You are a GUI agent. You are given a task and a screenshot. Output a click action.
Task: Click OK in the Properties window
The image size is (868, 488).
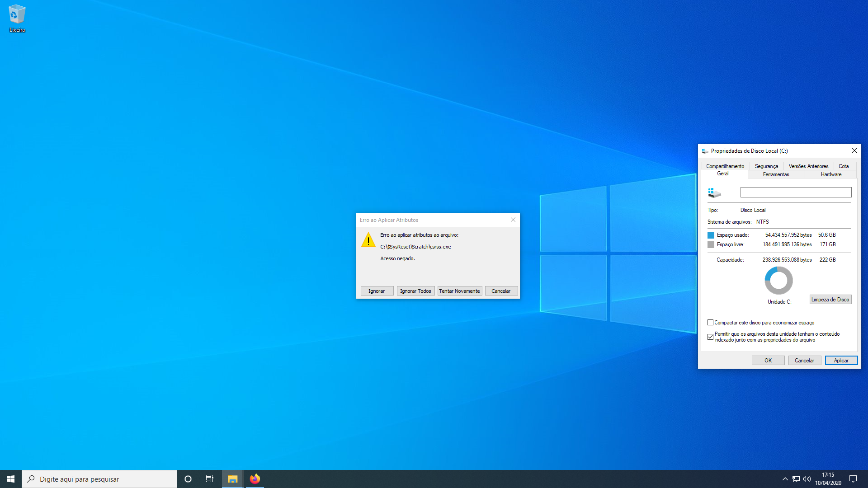click(768, 361)
